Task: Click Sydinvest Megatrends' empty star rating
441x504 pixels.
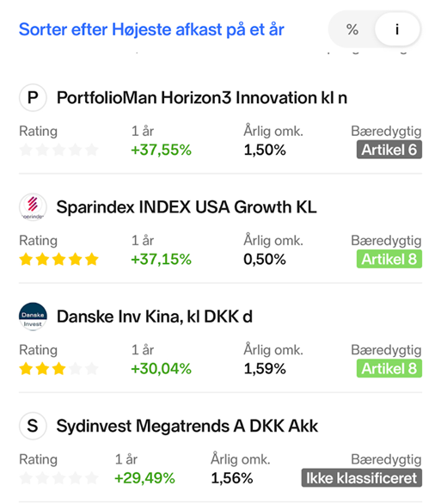Action: coord(58,478)
